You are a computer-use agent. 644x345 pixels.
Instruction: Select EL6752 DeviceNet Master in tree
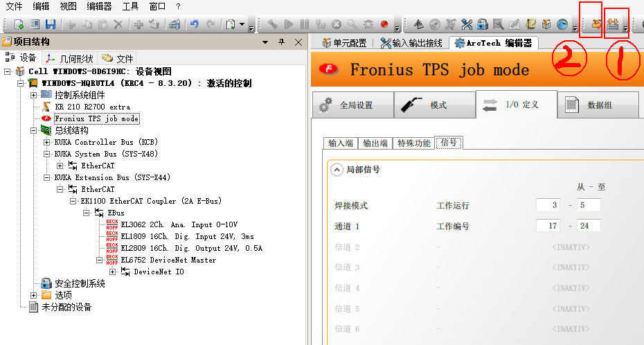[x=168, y=260]
